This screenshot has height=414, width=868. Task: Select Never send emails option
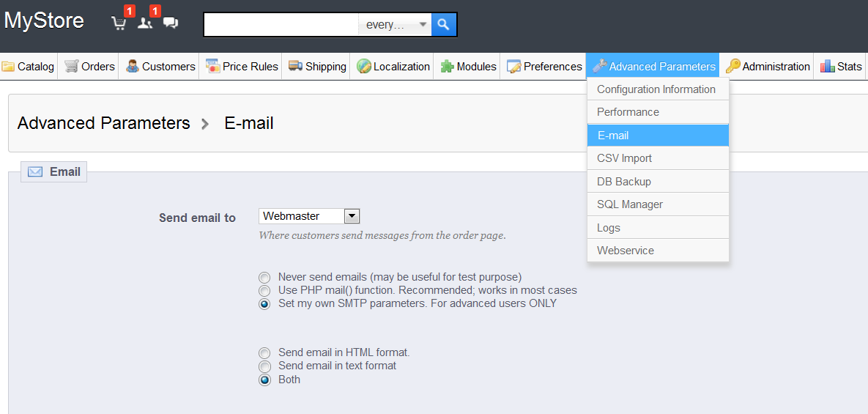click(264, 278)
